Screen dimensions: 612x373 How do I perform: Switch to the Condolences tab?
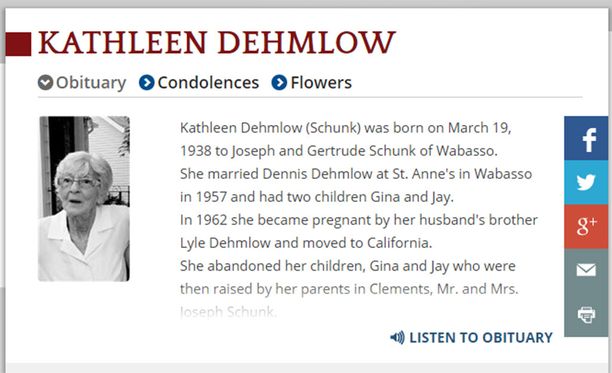(208, 83)
